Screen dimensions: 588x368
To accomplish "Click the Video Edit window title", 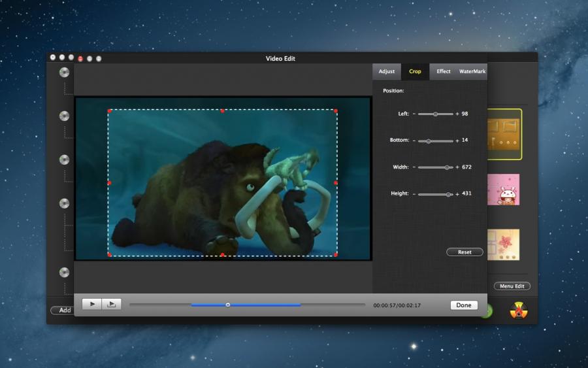I will click(280, 59).
